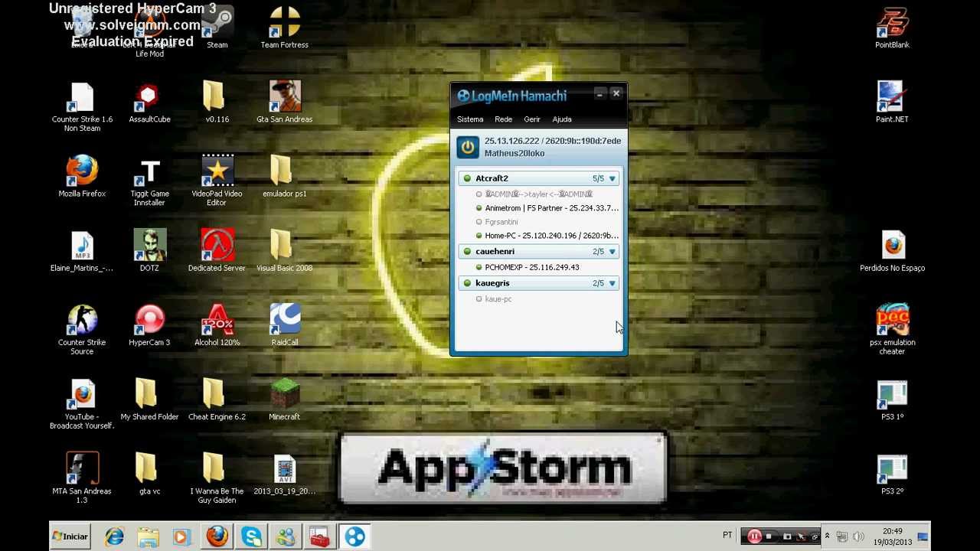The image size is (980, 551).
Task: Open the Team Fortress desktop icon
Action: (x=285, y=28)
